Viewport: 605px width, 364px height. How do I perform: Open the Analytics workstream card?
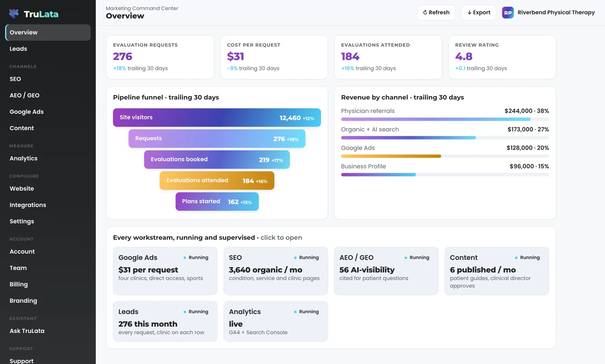(276, 321)
